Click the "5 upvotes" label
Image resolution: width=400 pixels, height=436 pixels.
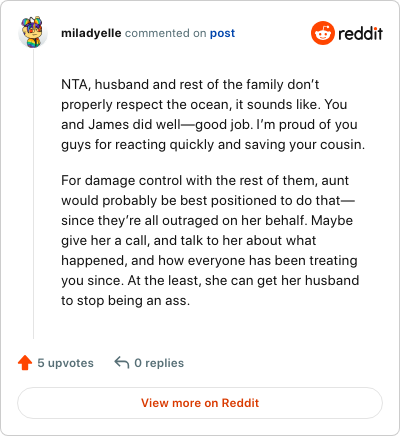coord(65,363)
